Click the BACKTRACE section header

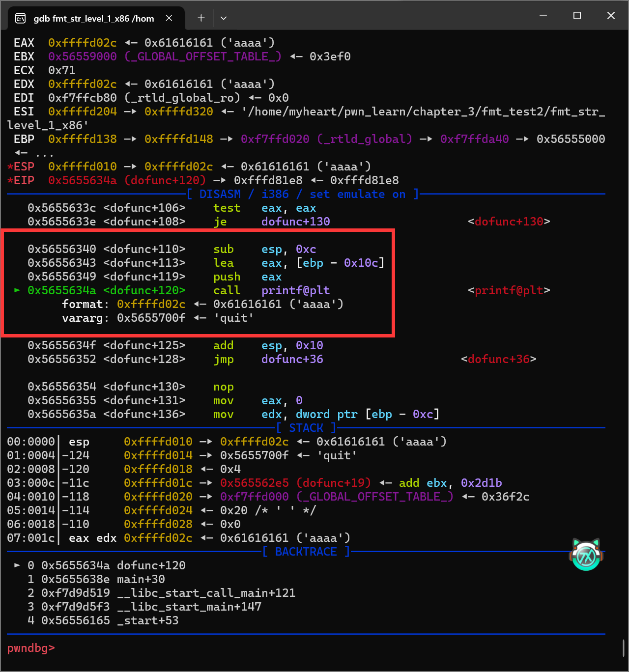tap(306, 552)
